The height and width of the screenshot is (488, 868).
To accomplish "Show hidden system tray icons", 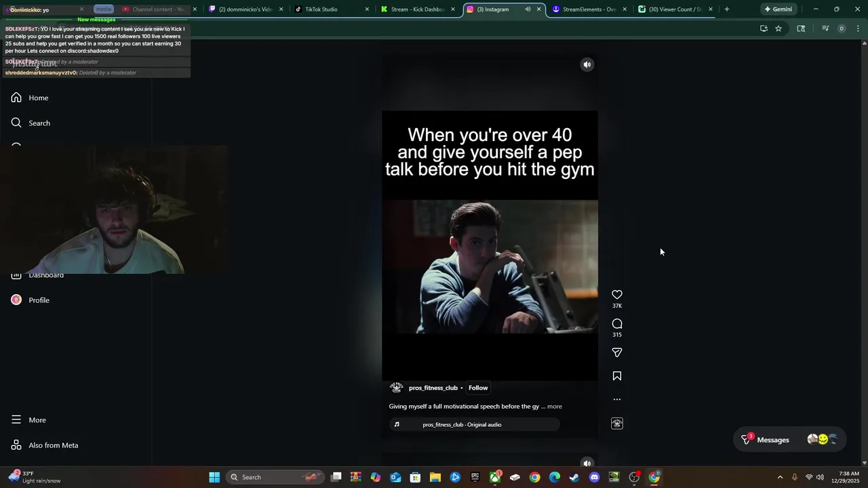I will pos(780,477).
